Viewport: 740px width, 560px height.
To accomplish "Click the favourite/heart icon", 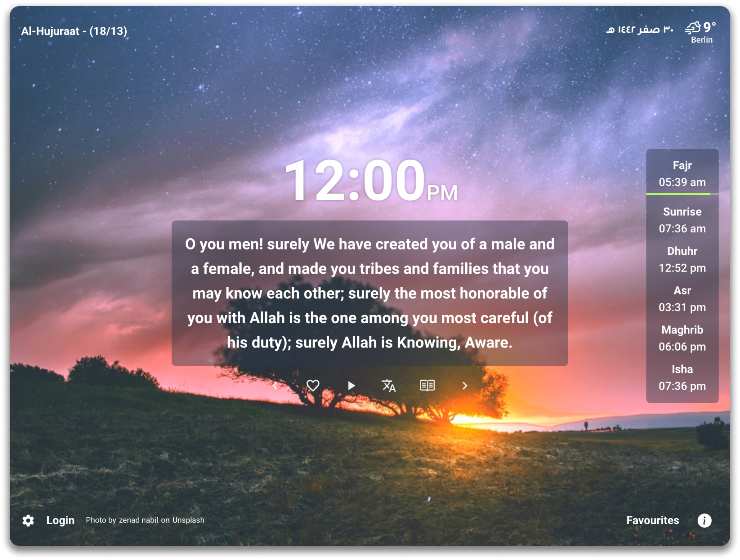I will [x=312, y=385].
